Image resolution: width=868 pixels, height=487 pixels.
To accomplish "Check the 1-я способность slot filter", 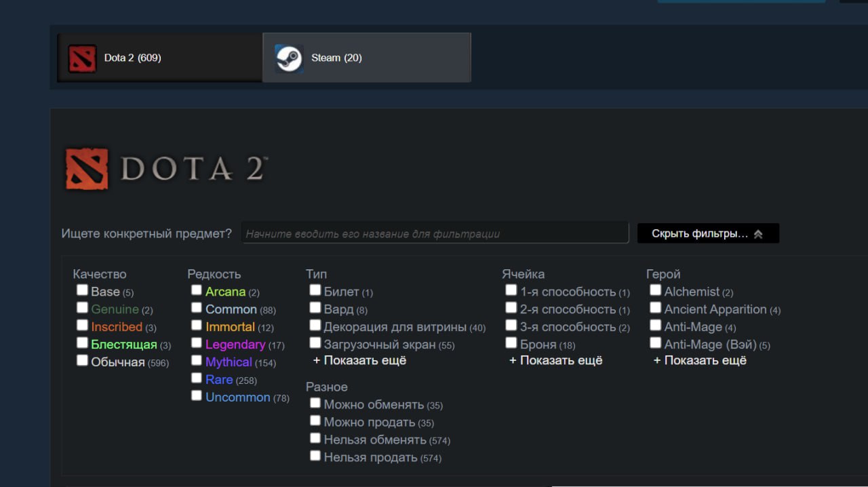I will tap(511, 290).
